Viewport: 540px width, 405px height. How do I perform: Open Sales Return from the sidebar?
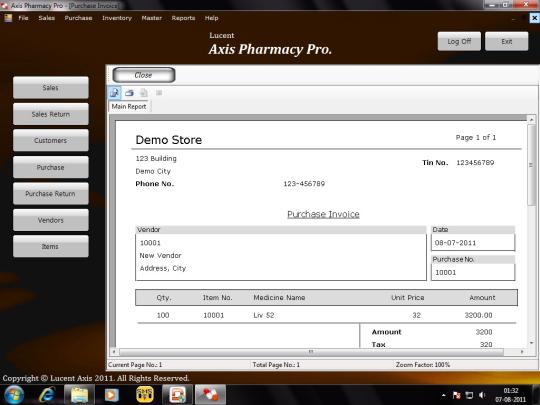tap(51, 114)
